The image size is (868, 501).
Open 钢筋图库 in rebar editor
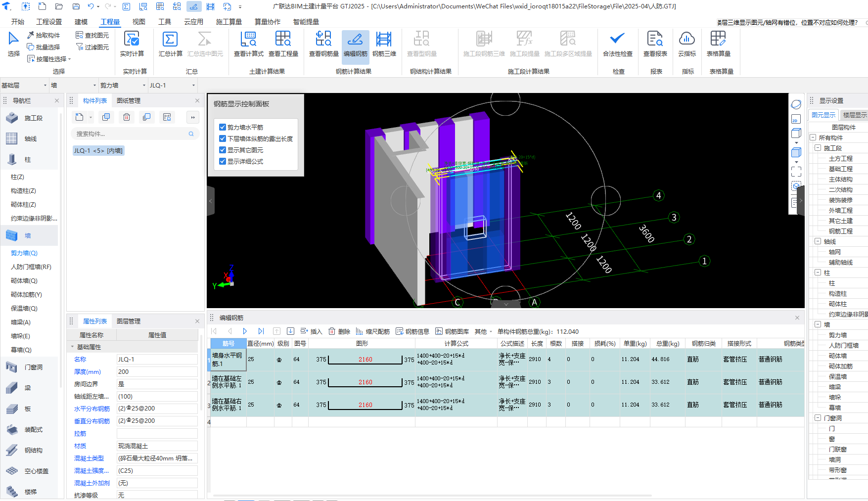[x=452, y=331]
